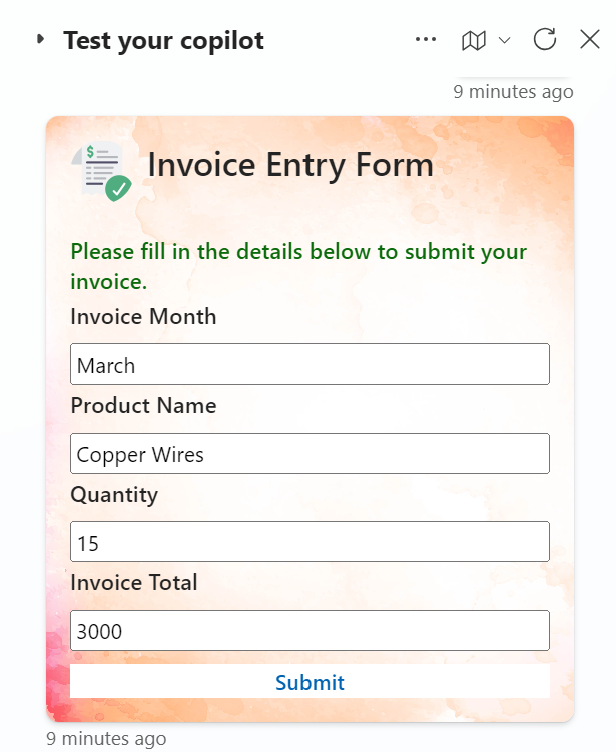Click the Invoice Total field showing 3000
The width and height of the screenshot is (616, 752).
[x=310, y=631]
